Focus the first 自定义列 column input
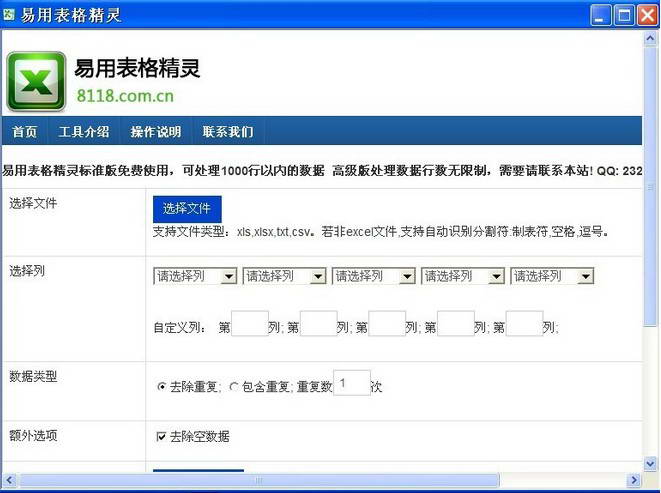The image size is (661, 493). coord(250,323)
